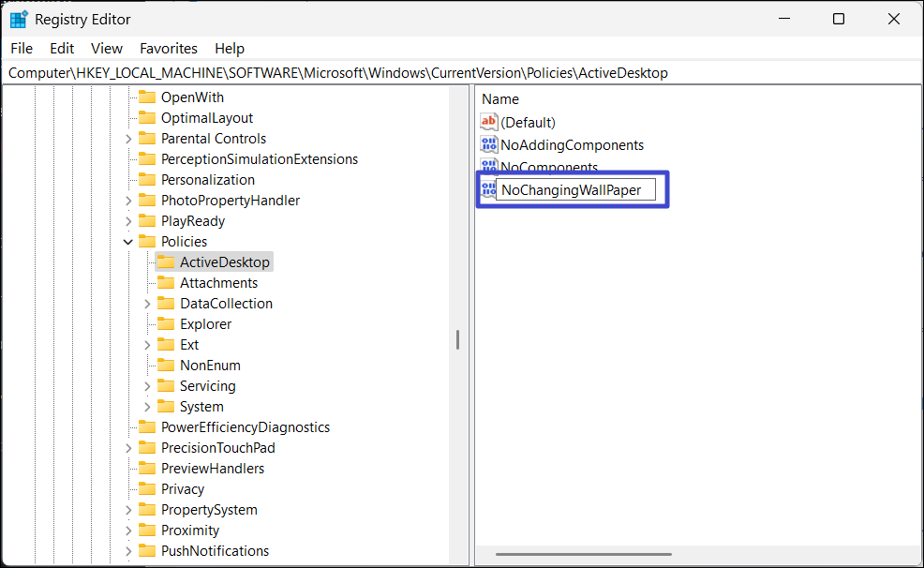Image resolution: width=924 pixels, height=568 pixels.
Task: Click the DataCollection folder icon
Action: 166,304
